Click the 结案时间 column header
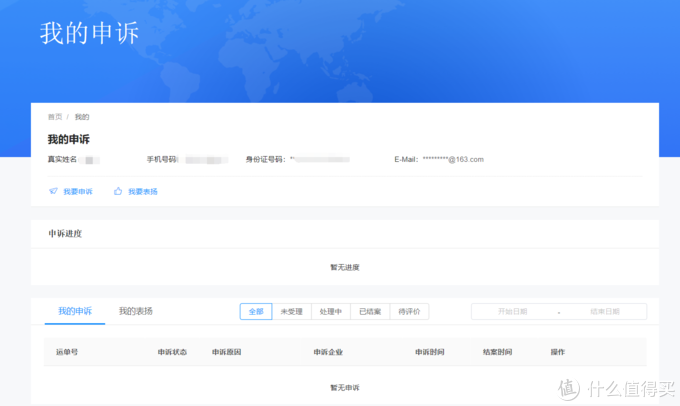 pyautogui.click(x=497, y=352)
